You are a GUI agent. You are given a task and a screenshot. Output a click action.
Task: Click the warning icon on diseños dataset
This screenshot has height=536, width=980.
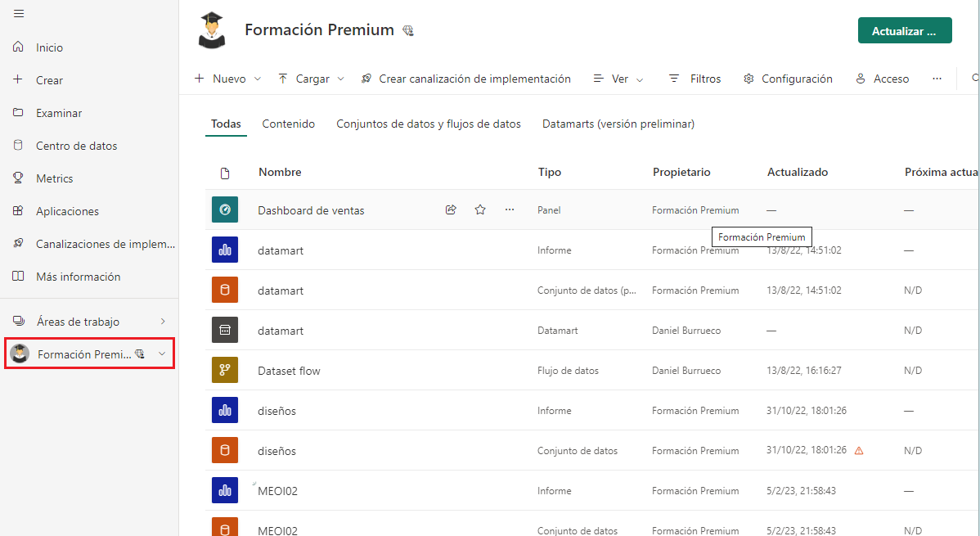[859, 451]
